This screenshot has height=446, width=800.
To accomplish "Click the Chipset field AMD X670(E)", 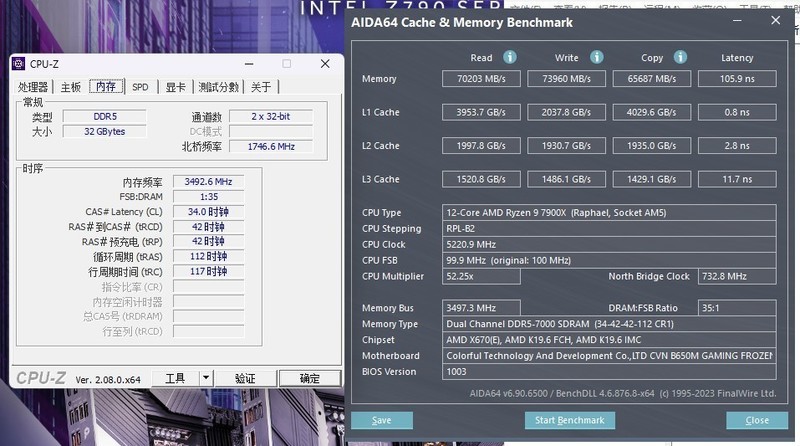I will click(609, 339).
